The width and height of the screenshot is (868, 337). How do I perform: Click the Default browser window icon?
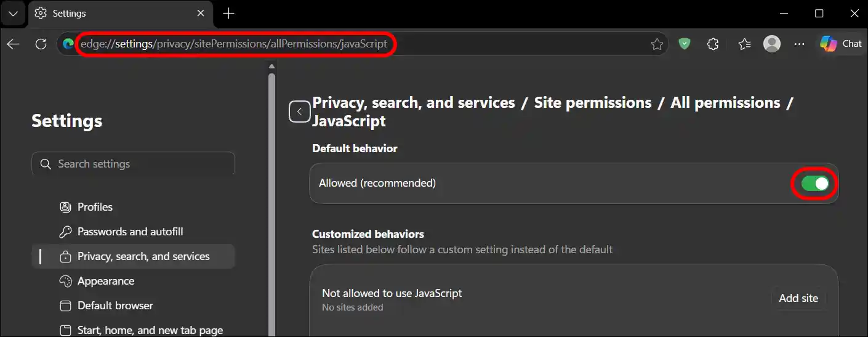pos(65,306)
